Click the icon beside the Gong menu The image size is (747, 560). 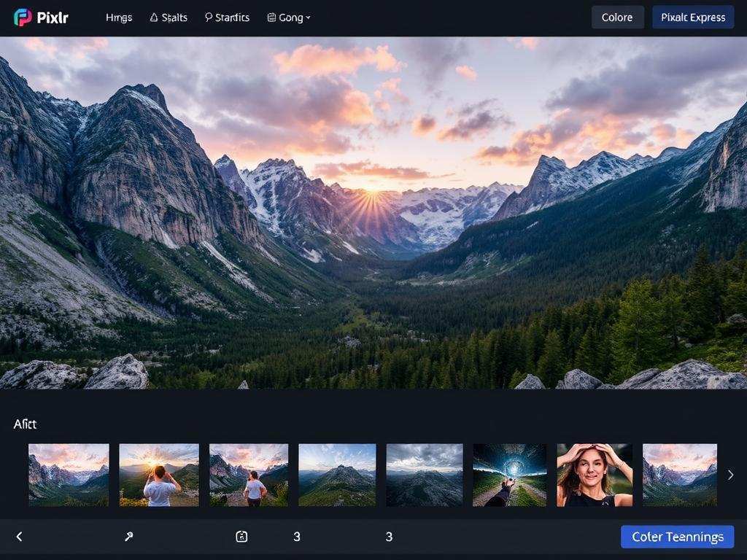(271, 17)
